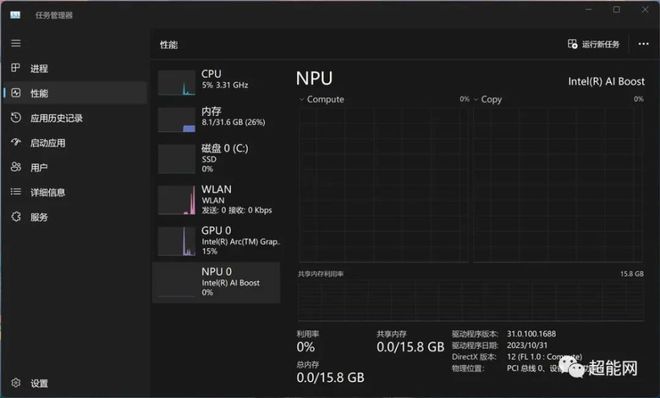Click the 用户 users icon
The height and width of the screenshot is (398, 660).
16,167
